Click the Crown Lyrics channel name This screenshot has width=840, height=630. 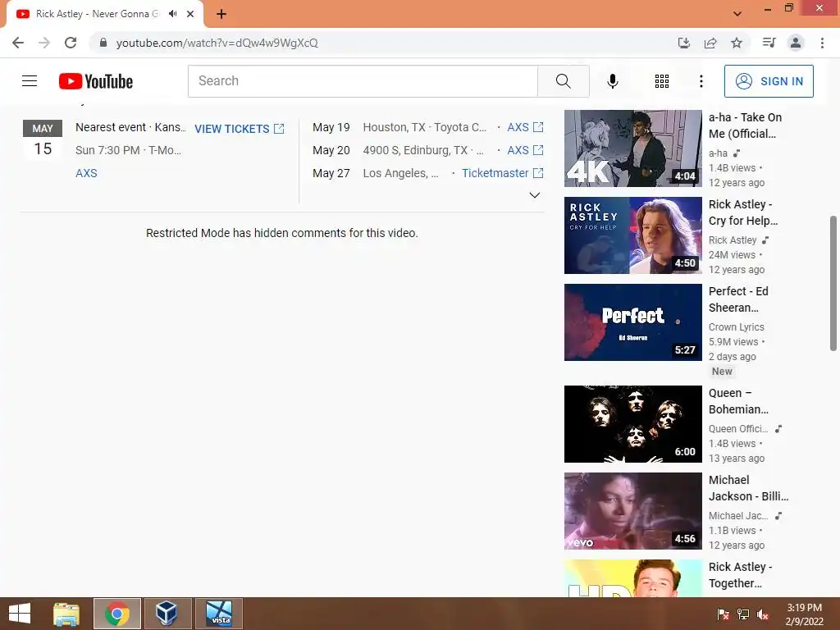(x=736, y=326)
